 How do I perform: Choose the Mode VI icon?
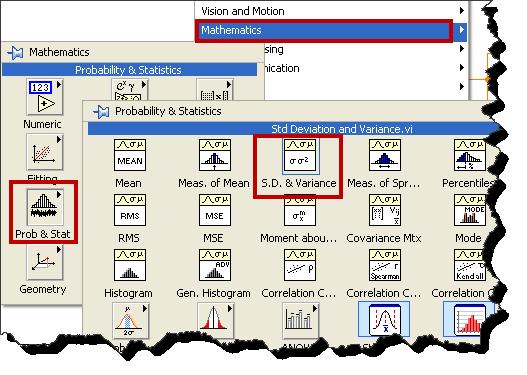(470, 210)
